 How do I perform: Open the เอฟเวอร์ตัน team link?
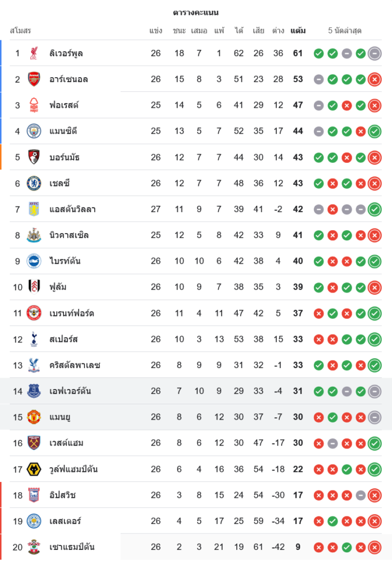[x=70, y=391]
